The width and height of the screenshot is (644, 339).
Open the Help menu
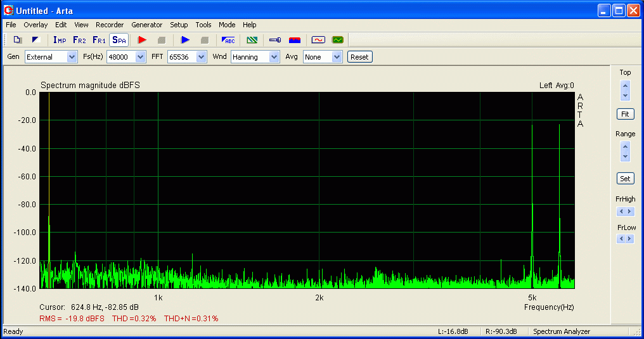click(249, 25)
